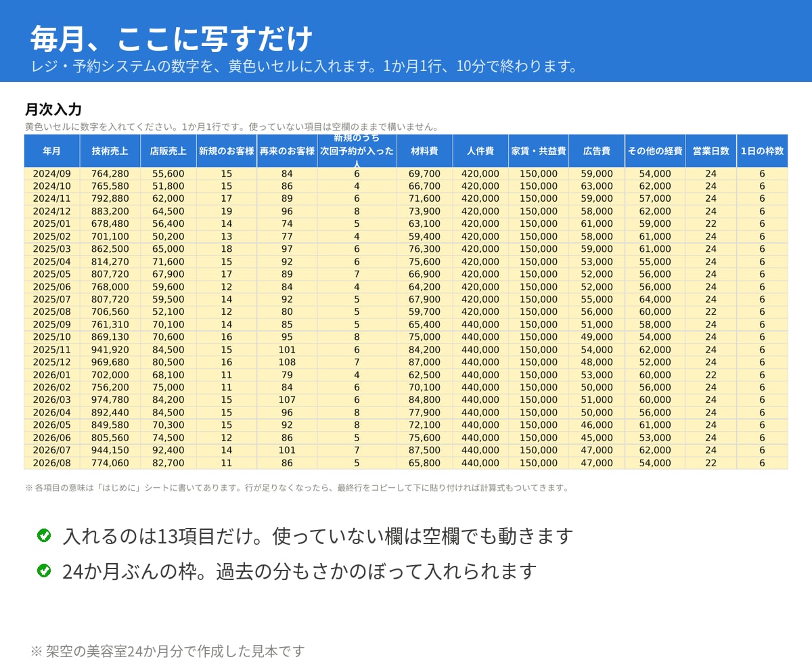Click the 2025/06 month cell

click(52, 287)
